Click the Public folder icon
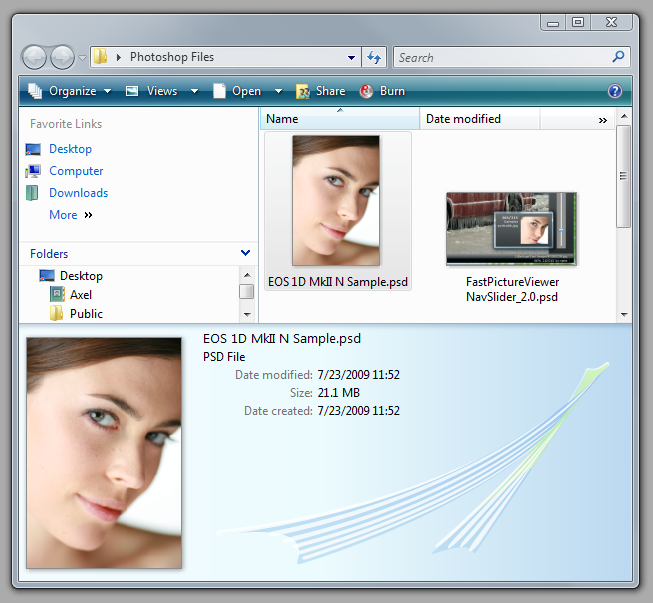 [56, 313]
